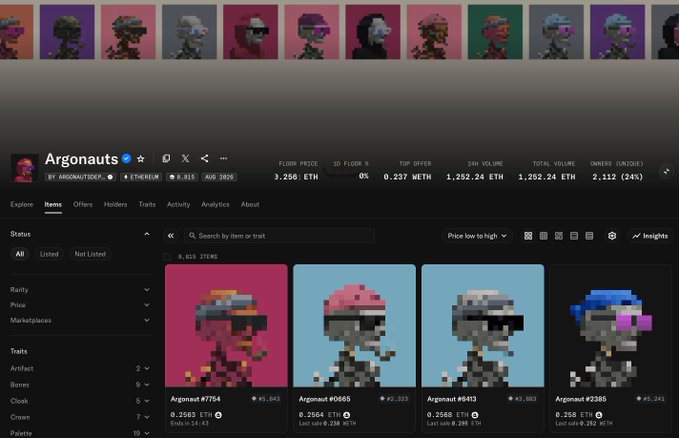Expand the Price filter section
This screenshot has width=679, height=438.
tap(80, 305)
